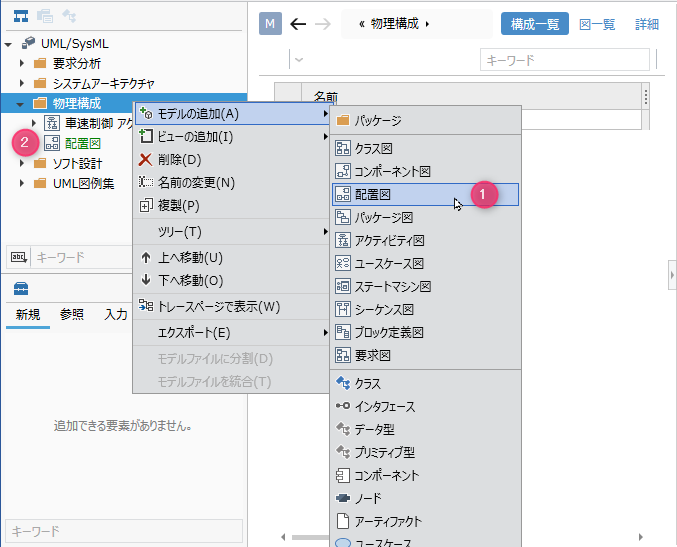This screenshot has height=547, width=677.
Task: Click the horizontal scrollbar left arrow
Action: [283, 537]
